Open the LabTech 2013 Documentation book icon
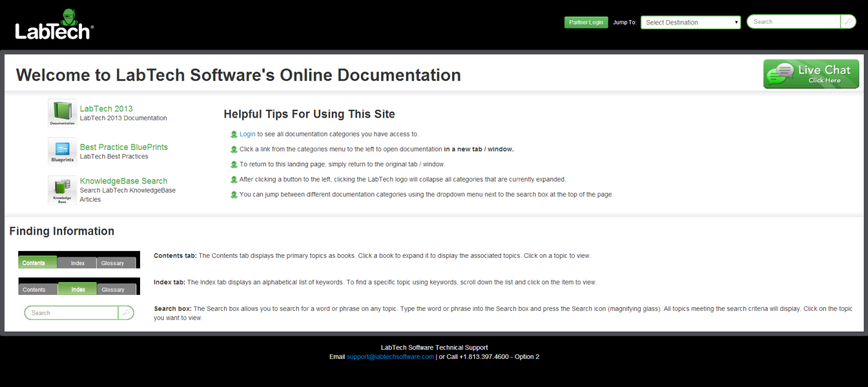 click(62, 113)
